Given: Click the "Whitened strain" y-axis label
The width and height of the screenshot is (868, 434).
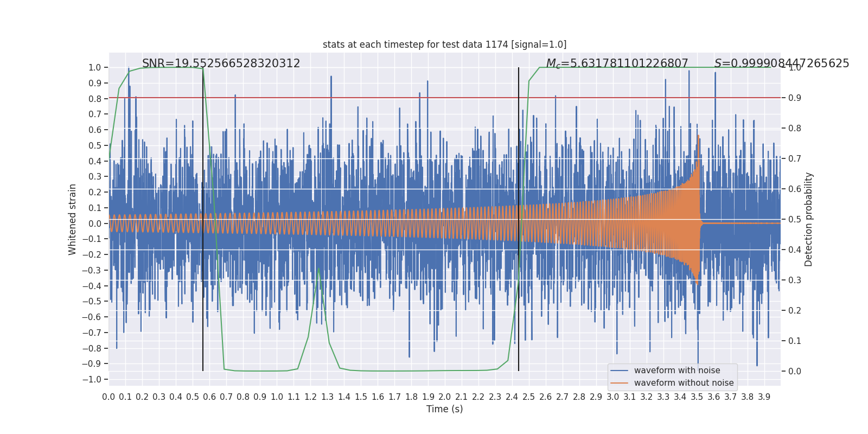Looking at the screenshot, I should point(73,219).
